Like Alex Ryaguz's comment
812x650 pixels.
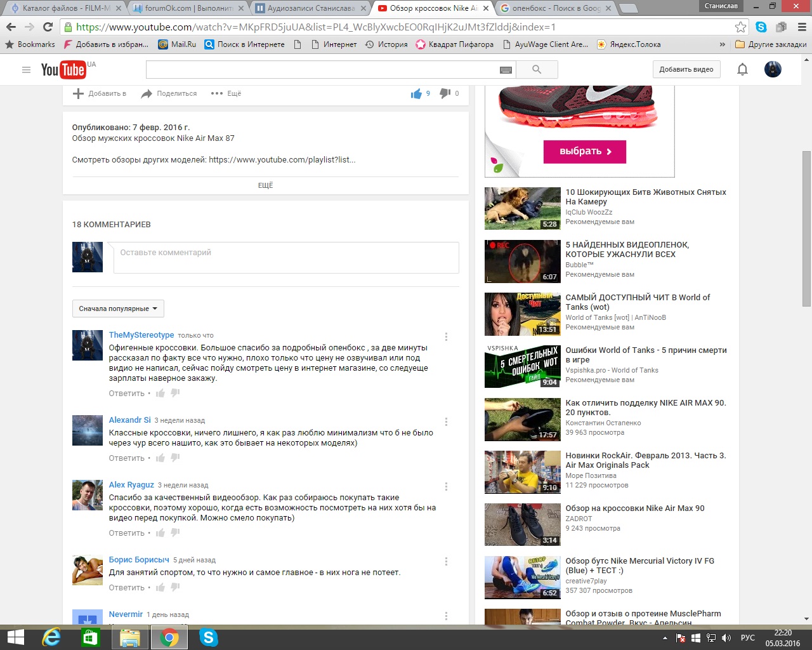[160, 533]
